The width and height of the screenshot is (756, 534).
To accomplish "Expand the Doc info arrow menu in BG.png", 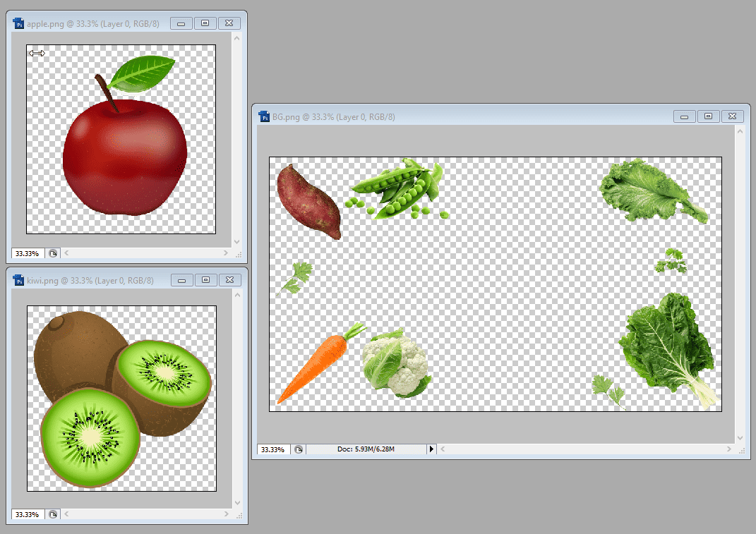I will pyautogui.click(x=432, y=449).
